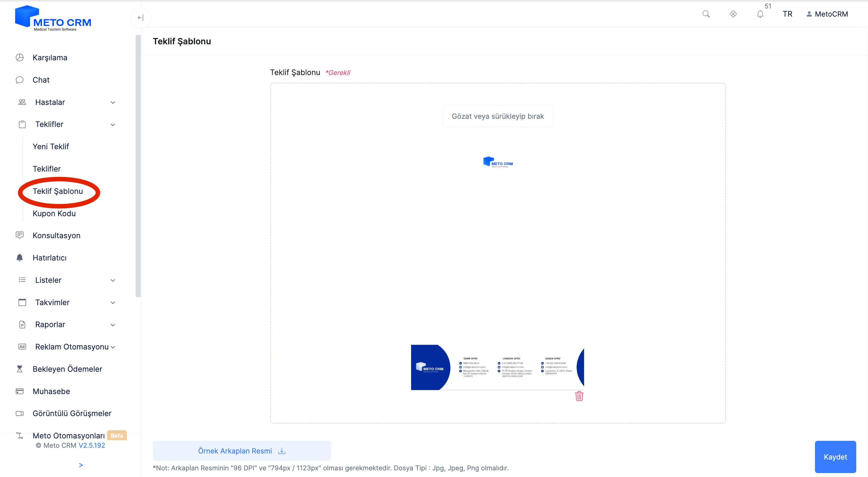
Task: Expand the Takvimler menu chevron
Action: [113, 303]
